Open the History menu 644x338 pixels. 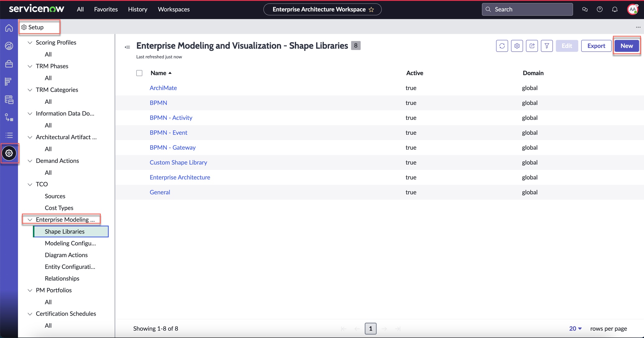(x=138, y=9)
